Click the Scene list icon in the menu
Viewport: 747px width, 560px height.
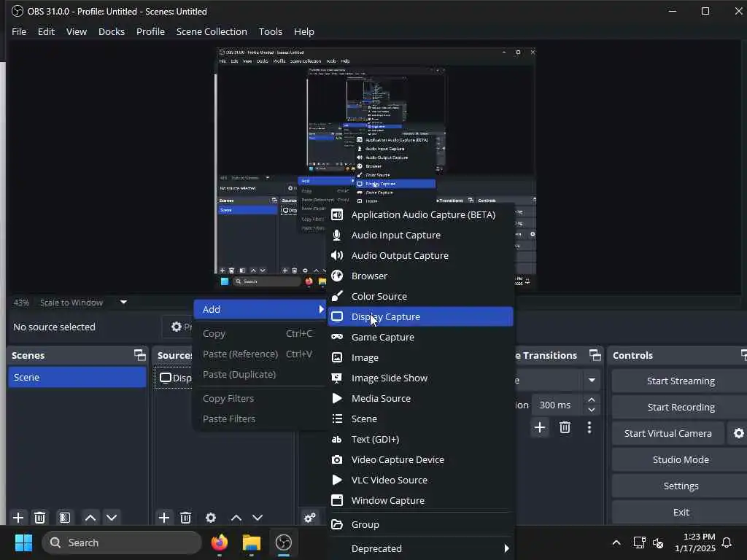(x=337, y=419)
